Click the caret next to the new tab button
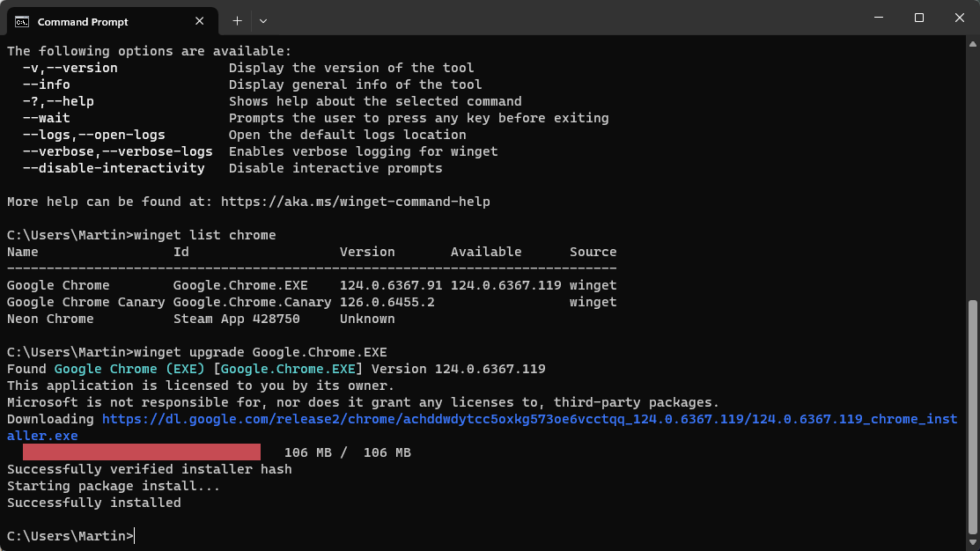 [x=263, y=20]
